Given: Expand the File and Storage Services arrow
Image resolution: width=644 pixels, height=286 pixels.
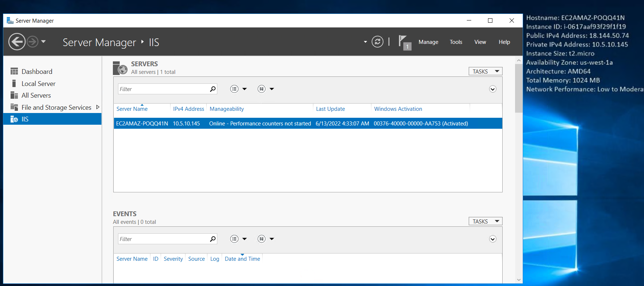Looking at the screenshot, I should click(98, 107).
